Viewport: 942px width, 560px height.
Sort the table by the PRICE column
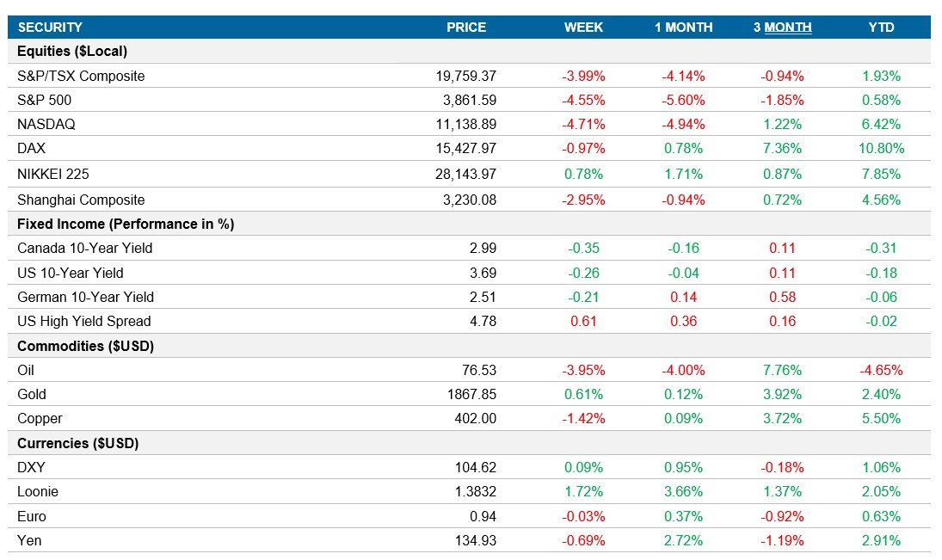click(x=465, y=28)
